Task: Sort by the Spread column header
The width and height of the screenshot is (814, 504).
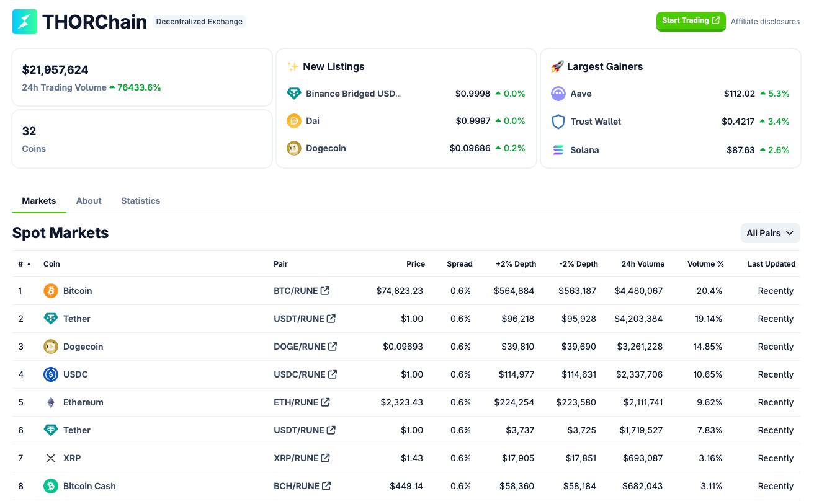Action: tap(460, 264)
